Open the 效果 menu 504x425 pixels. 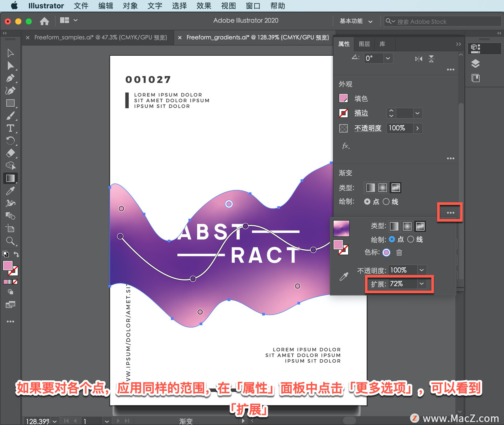pyautogui.click(x=204, y=6)
